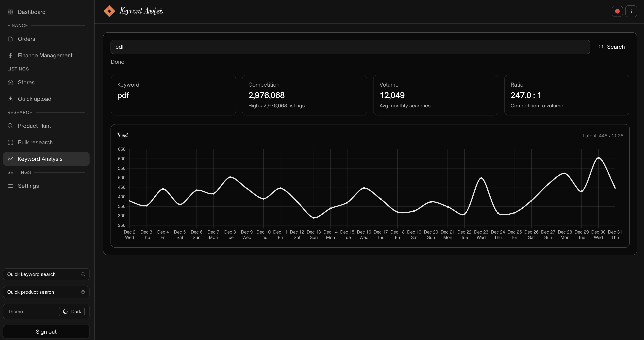Click the Dec 30 peak trend point
Viewport: 644px width, 340px height.
pyautogui.click(x=598, y=158)
